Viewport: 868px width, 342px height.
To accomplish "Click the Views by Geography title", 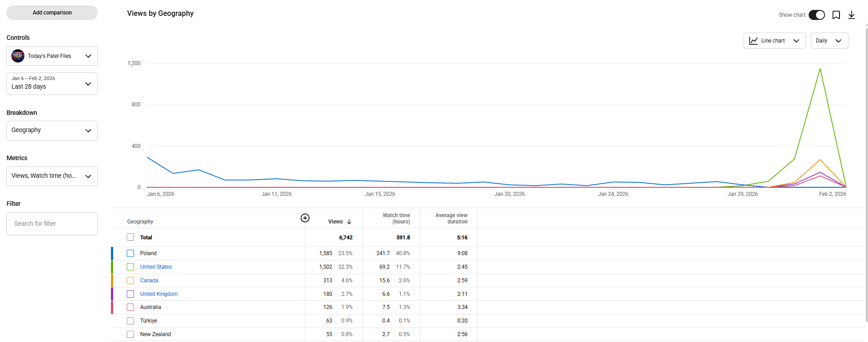I will (160, 14).
